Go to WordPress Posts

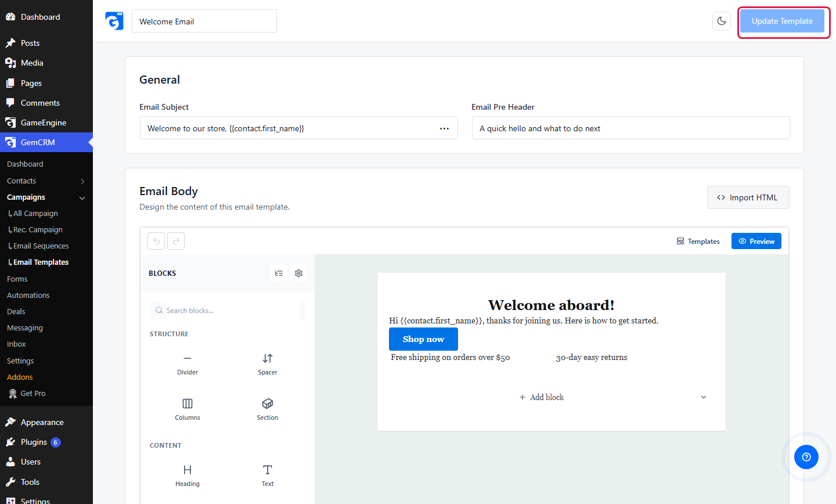(x=30, y=43)
